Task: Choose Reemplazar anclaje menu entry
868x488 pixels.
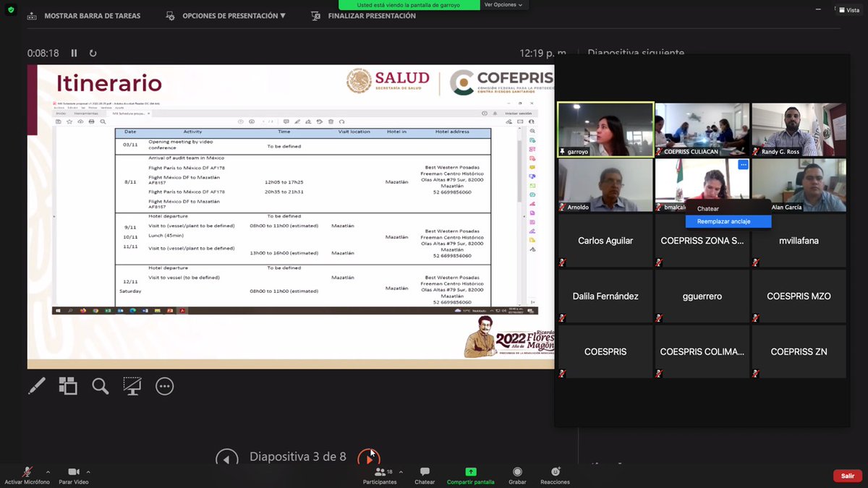Action: tap(728, 221)
